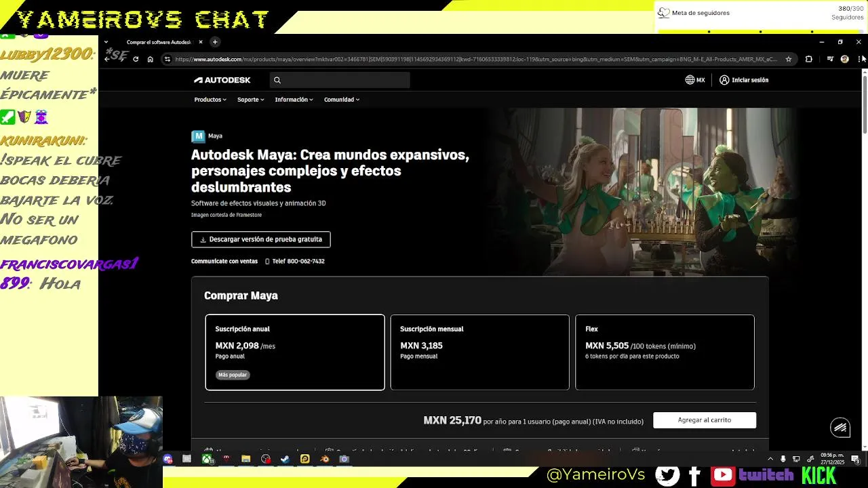
Task: Click into the Autodesk search field
Action: click(340, 80)
